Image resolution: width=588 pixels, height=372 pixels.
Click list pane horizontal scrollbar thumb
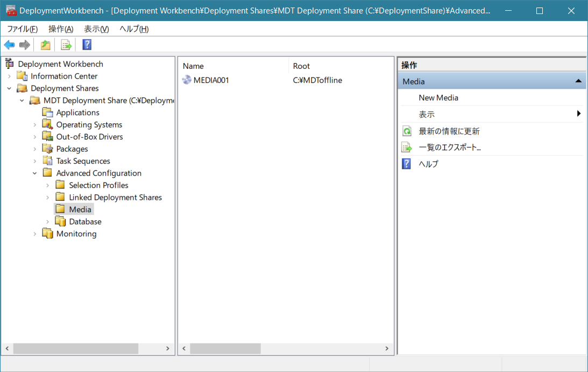click(x=225, y=348)
